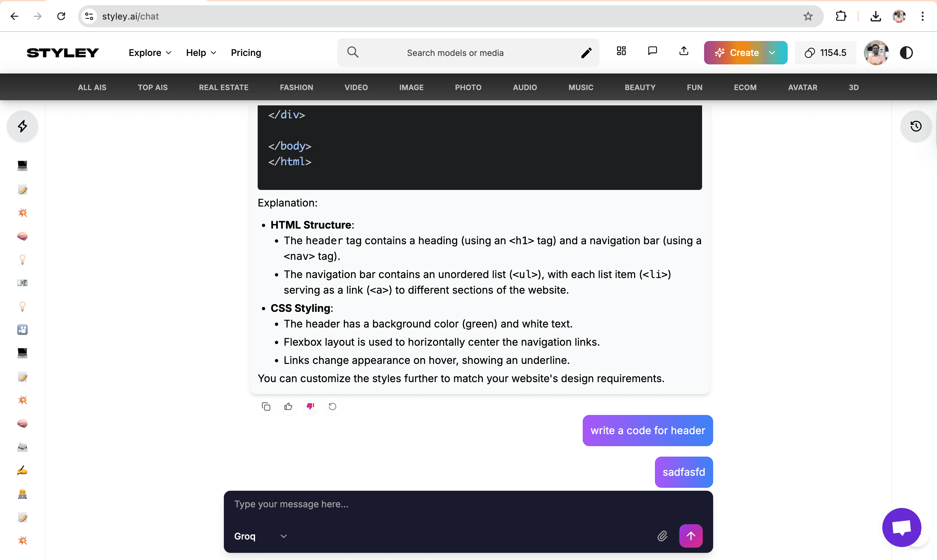Expand the Create button chevron
Viewport: 937px width, 560px height.
click(772, 53)
